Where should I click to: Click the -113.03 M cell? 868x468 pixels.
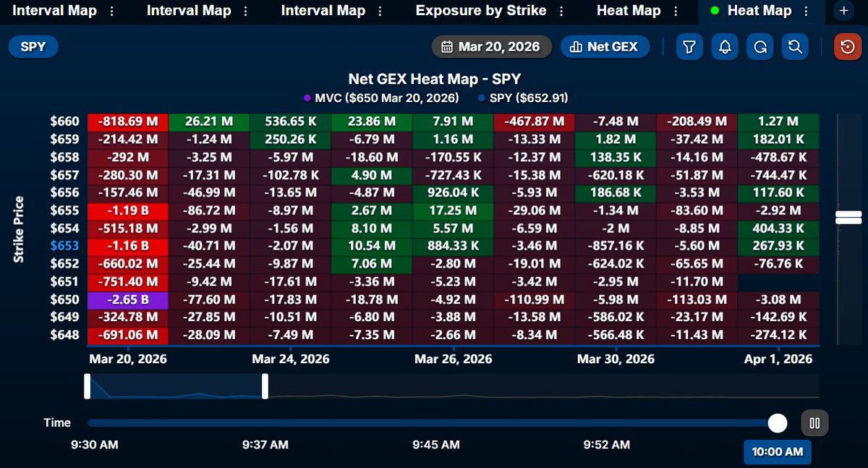point(697,299)
